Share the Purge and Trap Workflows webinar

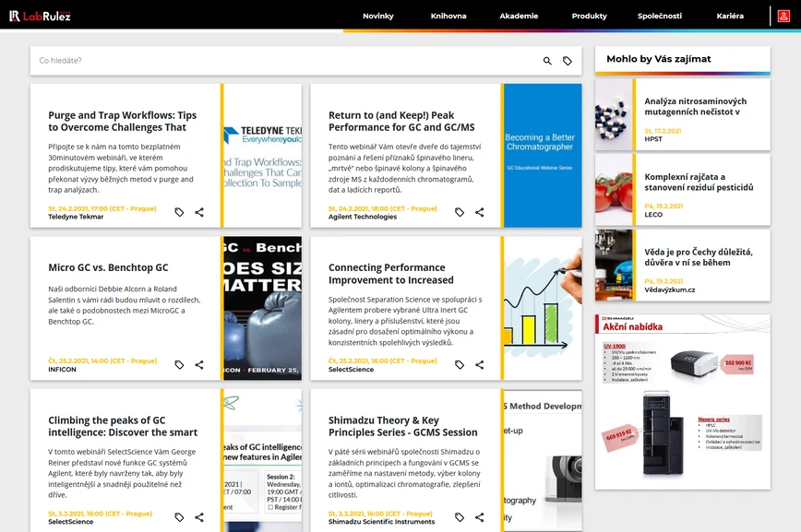pos(199,212)
